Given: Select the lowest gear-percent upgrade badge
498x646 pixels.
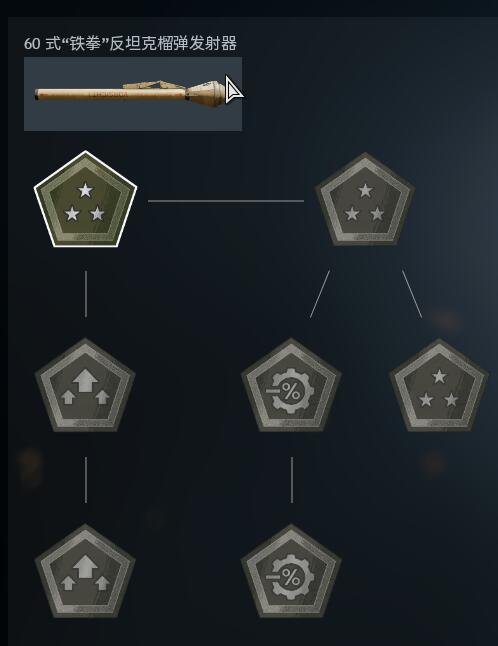Looking at the screenshot, I should click(x=291, y=572).
